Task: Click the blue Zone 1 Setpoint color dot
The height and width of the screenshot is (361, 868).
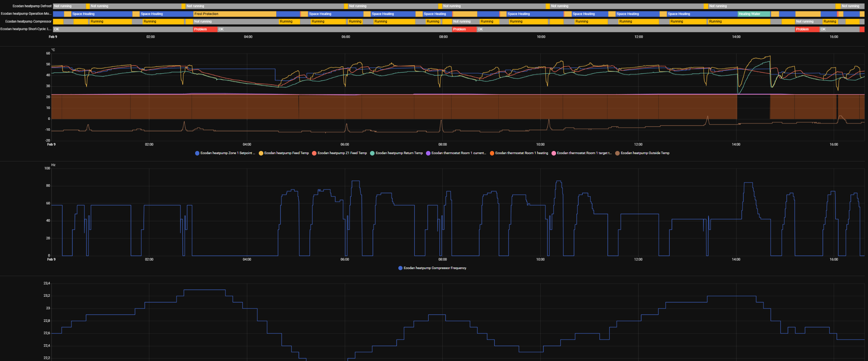Action: click(x=197, y=153)
